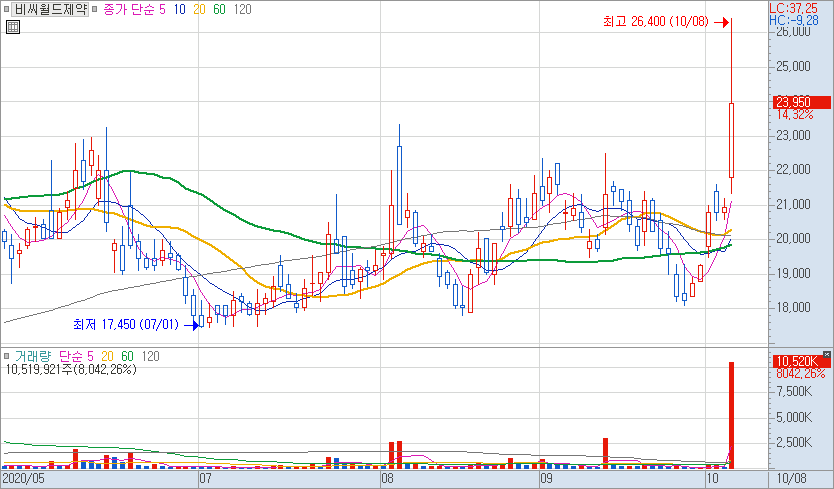Click the 23,000 price axis label
This screenshot has height=489, width=834.
[794, 135]
